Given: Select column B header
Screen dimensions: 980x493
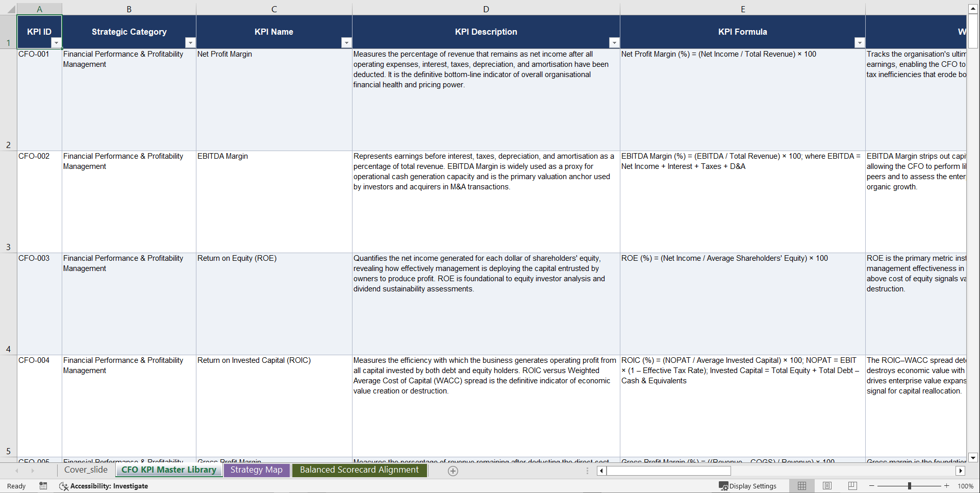Looking at the screenshot, I should pos(129,9).
